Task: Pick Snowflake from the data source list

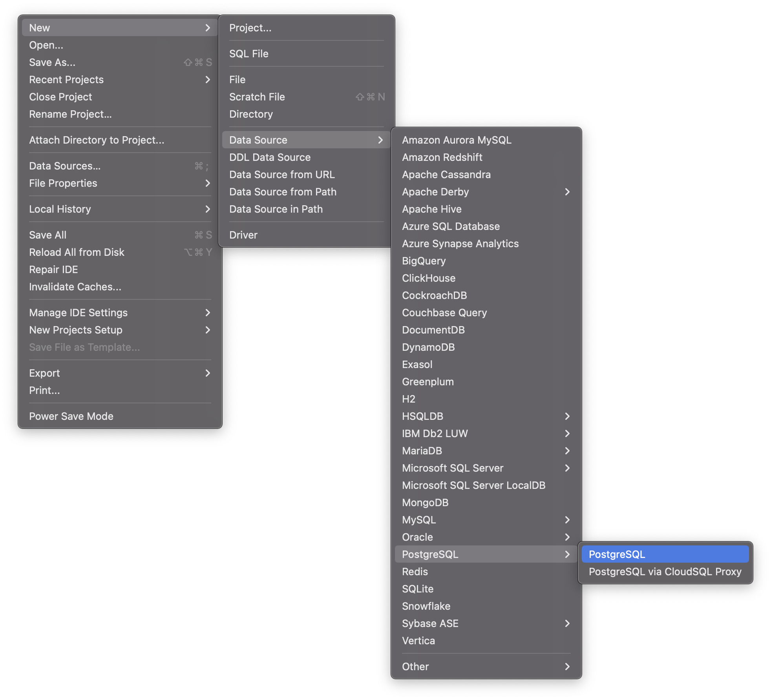Action: [426, 606]
